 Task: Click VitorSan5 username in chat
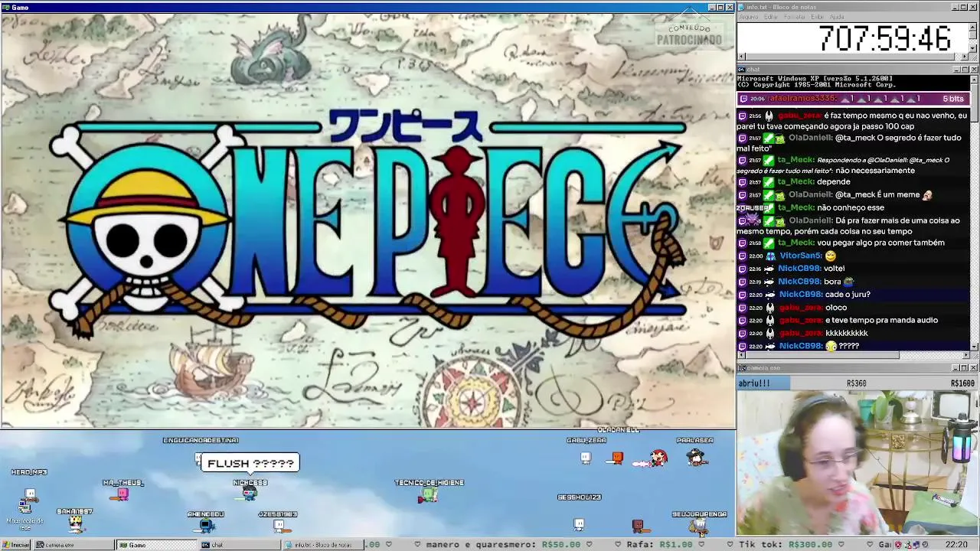point(800,256)
